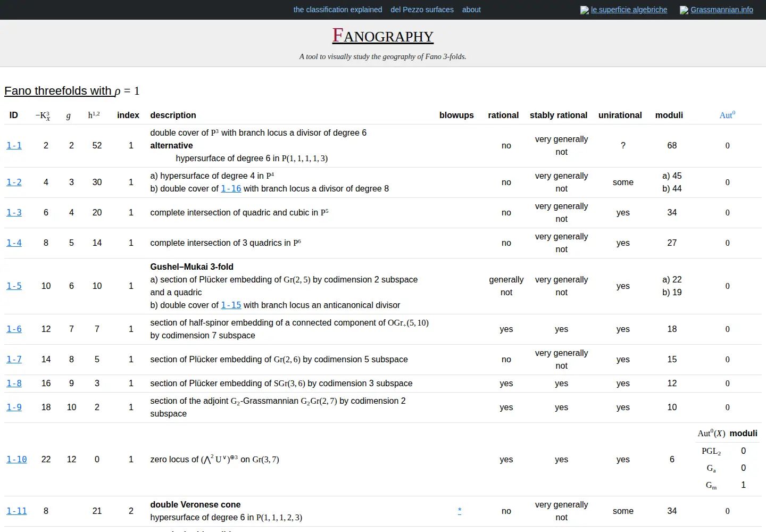
Task: Click 'double Veronese cone' text
Action: click(x=195, y=504)
